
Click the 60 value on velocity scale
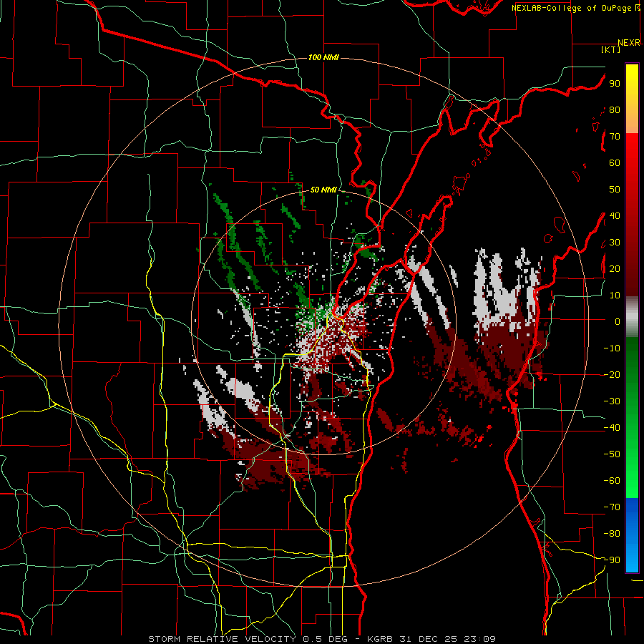pos(615,162)
